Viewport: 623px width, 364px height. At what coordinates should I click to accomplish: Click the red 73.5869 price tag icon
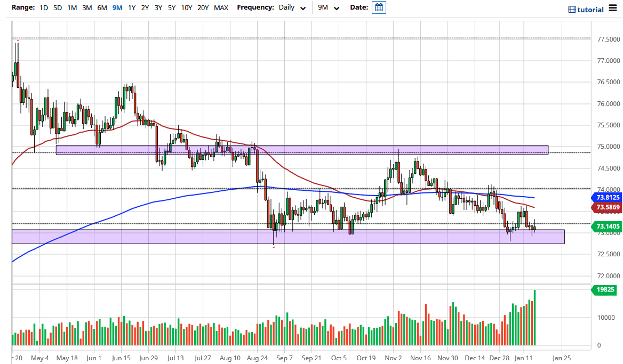tap(608, 207)
